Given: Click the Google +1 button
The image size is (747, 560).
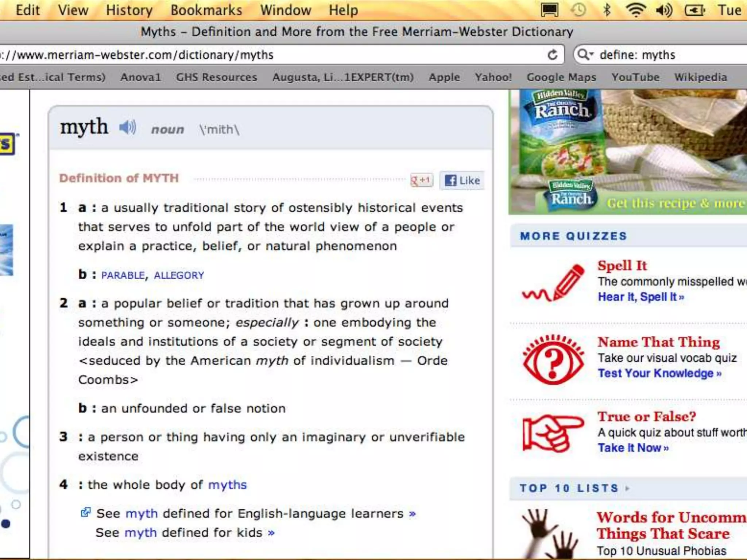Looking at the screenshot, I should coord(422,180).
